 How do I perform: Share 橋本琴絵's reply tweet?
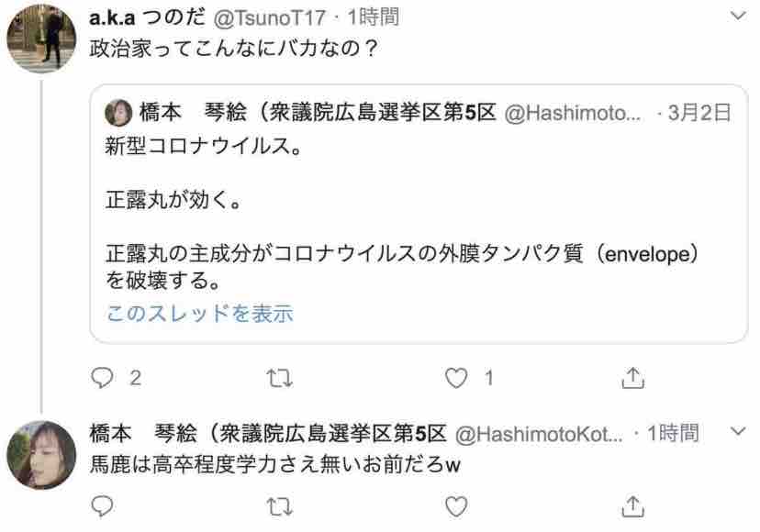click(x=633, y=507)
